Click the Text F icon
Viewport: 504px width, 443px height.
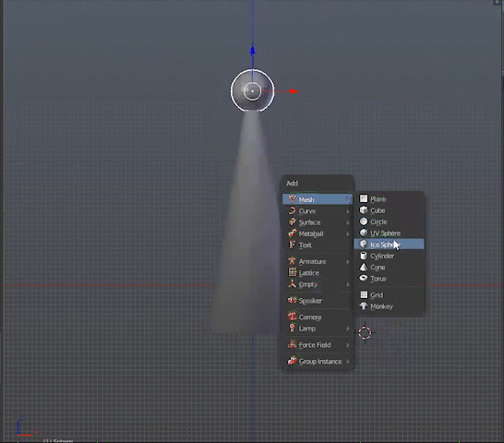point(293,245)
